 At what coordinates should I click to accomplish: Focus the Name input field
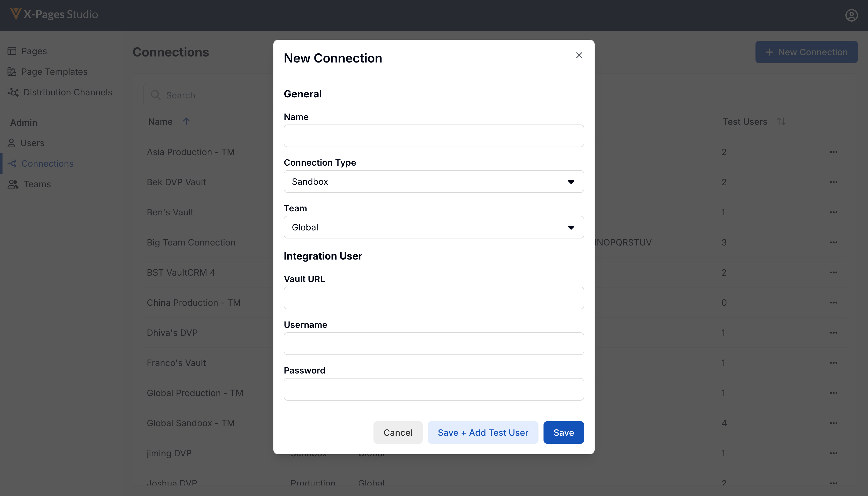pos(433,136)
